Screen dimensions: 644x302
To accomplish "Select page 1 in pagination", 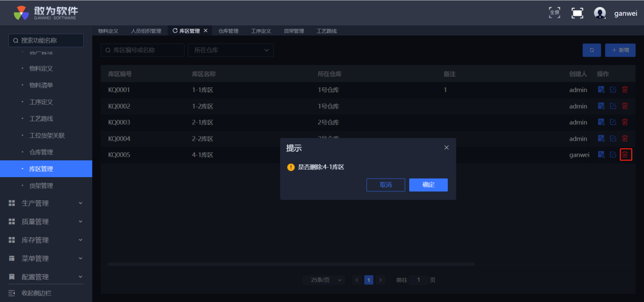I will (369, 280).
